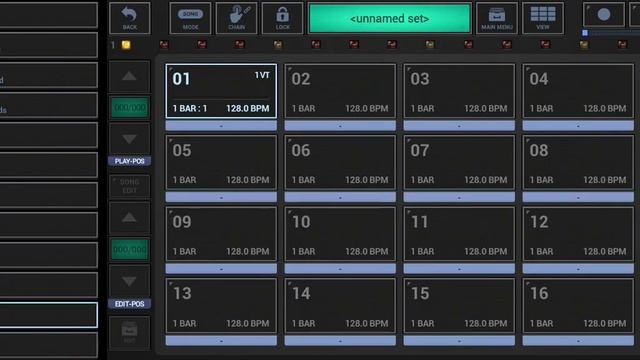Open the <unnamed set> name field
This screenshot has height=360, width=640.
[x=390, y=18]
